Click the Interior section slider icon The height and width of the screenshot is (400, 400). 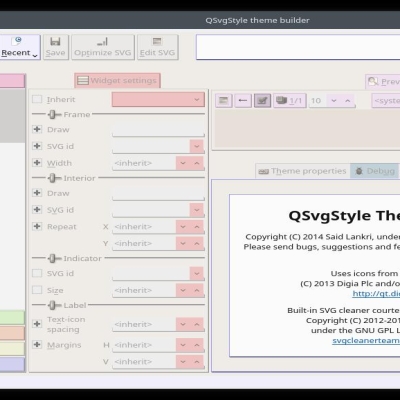click(x=53, y=178)
